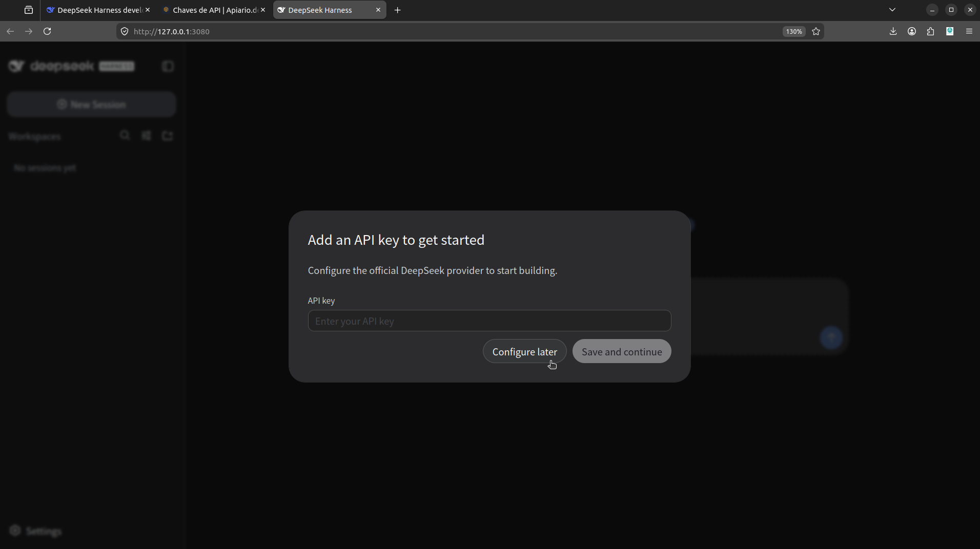Bookmark this page with star icon
980x549 pixels.
pyautogui.click(x=816, y=31)
